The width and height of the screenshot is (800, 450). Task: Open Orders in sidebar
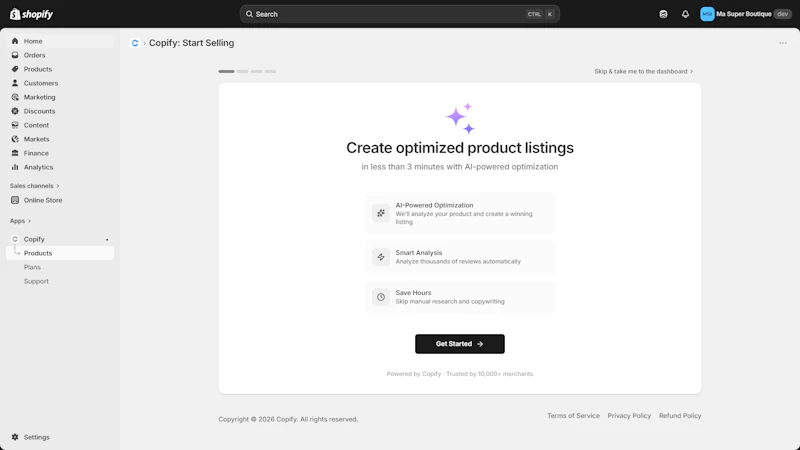[x=60, y=55]
